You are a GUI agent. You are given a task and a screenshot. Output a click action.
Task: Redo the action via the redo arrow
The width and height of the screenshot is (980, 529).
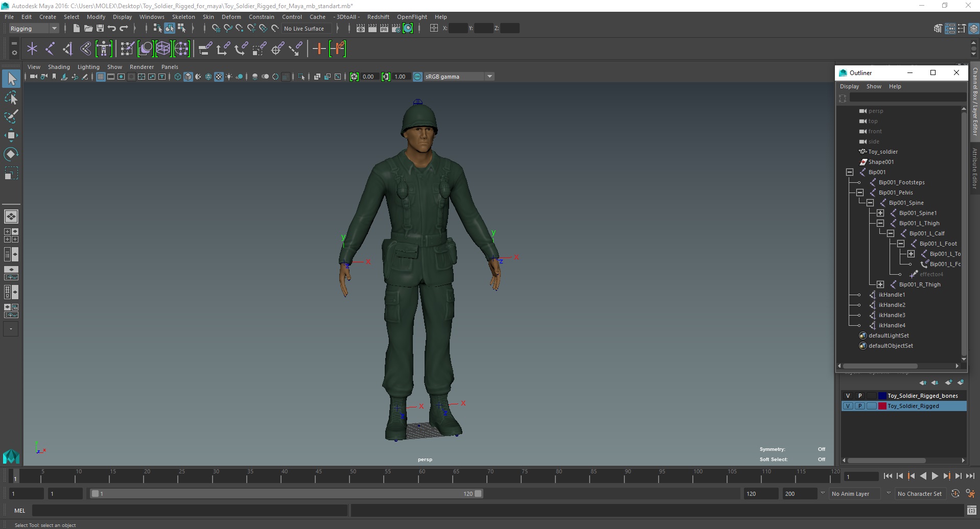(x=124, y=29)
